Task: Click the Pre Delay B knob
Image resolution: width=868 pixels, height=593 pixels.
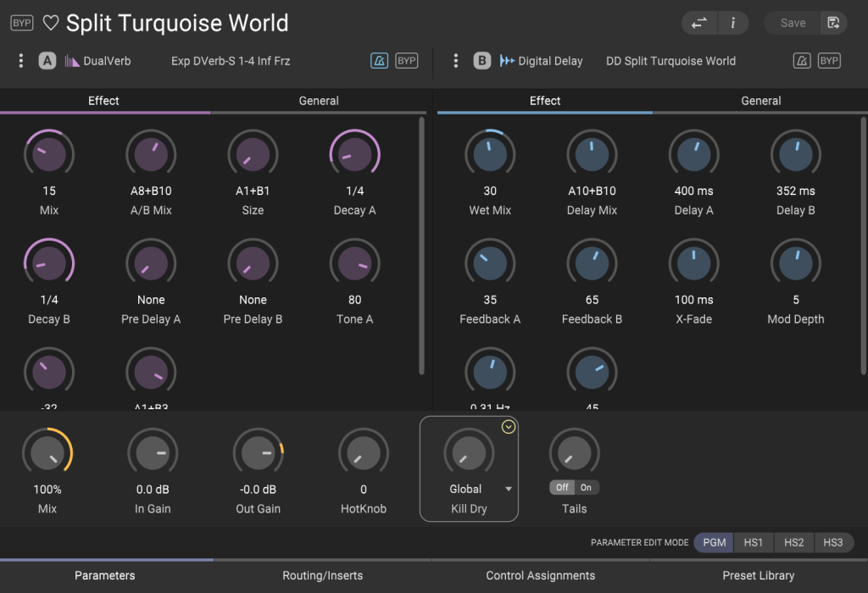Action: (253, 263)
